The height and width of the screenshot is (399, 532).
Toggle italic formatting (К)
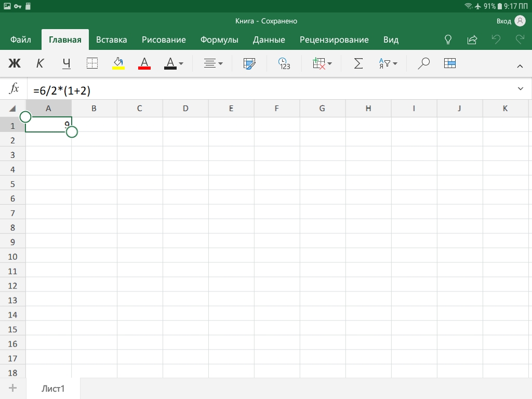point(40,63)
